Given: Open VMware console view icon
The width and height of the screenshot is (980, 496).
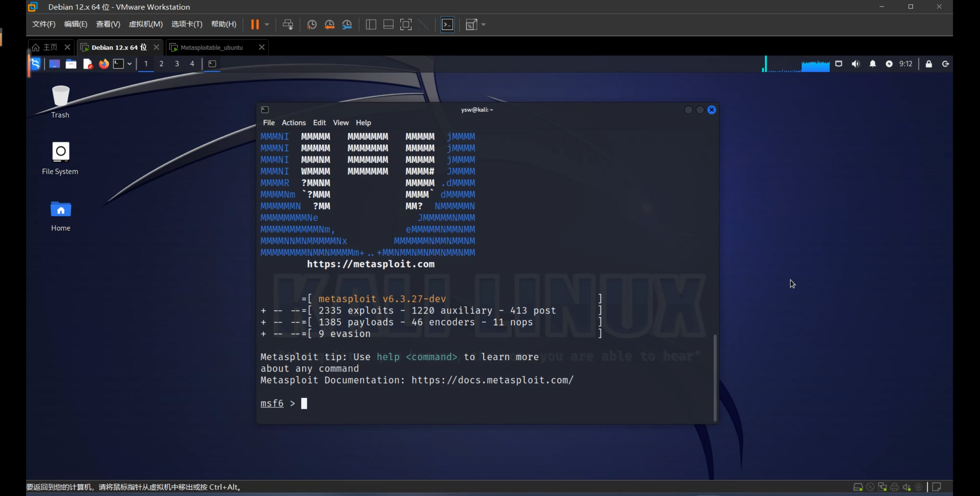Looking at the screenshot, I should click(x=447, y=25).
